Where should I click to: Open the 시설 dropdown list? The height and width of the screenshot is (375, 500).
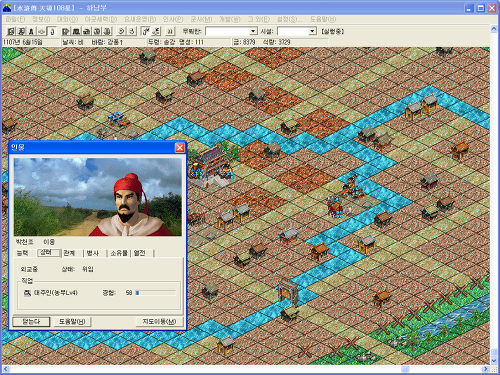(x=312, y=31)
